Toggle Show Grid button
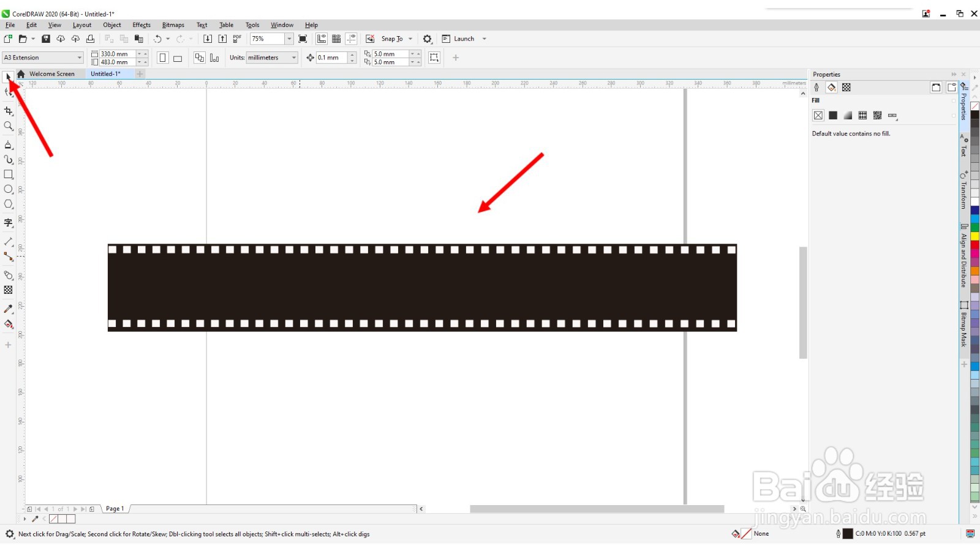The width and height of the screenshot is (980, 551). [336, 39]
